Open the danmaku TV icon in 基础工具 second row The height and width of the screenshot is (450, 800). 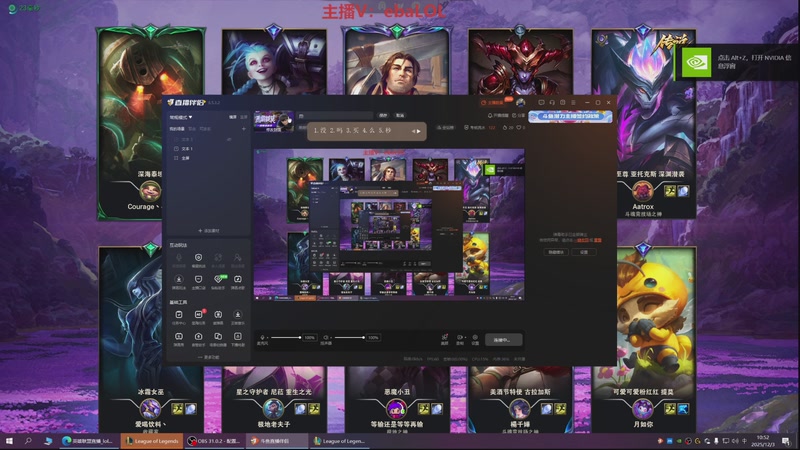coord(179,339)
